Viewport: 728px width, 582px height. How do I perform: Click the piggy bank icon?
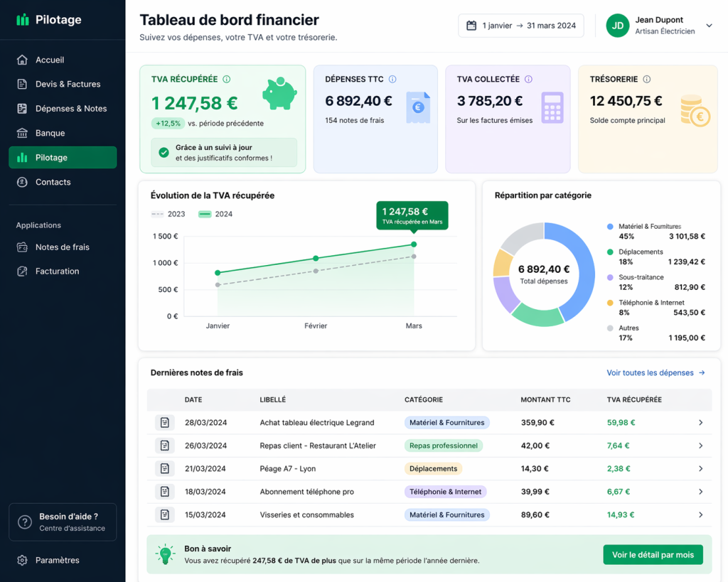pos(279,93)
